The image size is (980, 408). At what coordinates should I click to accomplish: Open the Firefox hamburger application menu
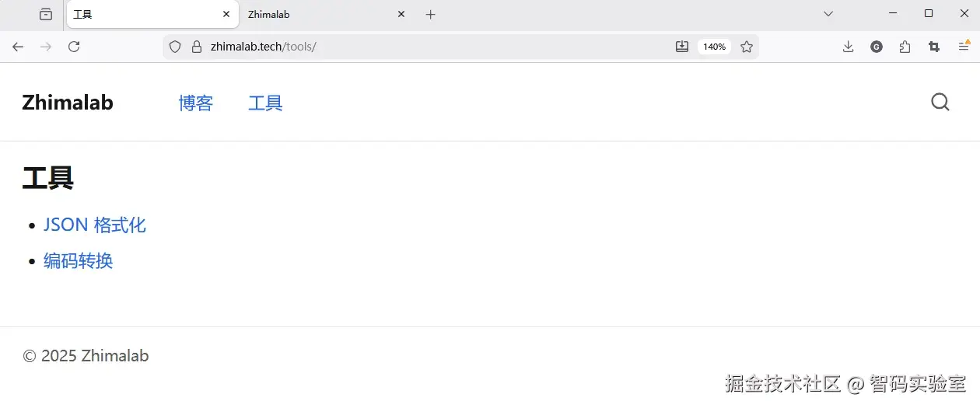click(x=964, y=47)
